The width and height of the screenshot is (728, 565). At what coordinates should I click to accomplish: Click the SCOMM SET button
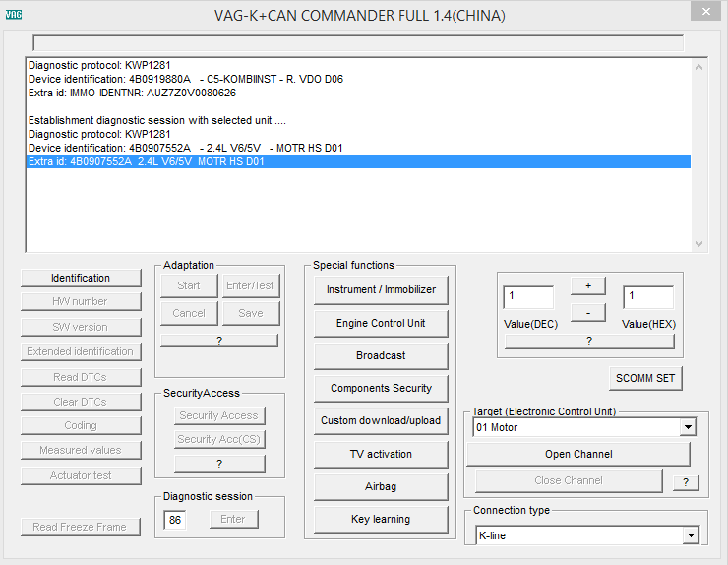[645, 379]
